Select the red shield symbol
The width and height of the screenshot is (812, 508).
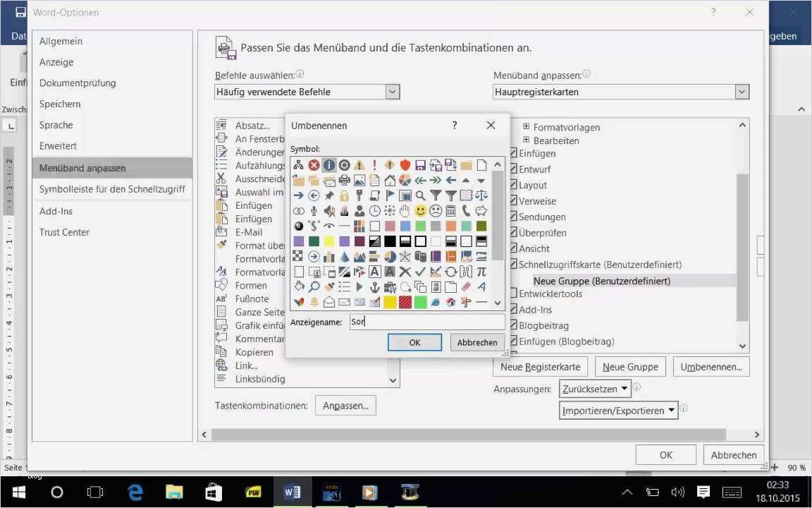pos(405,165)
